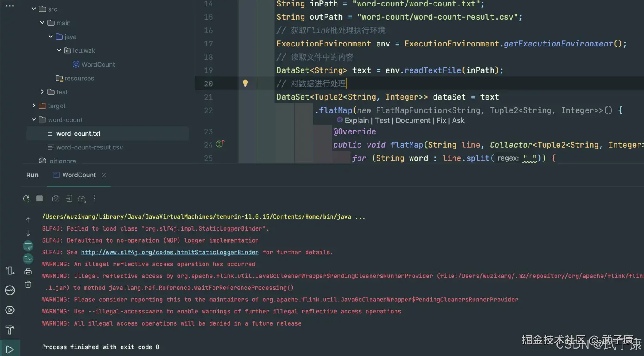This screenshot has height=356, width=644.
Task: Select the target folder name
Action: (x=57, y=106)
